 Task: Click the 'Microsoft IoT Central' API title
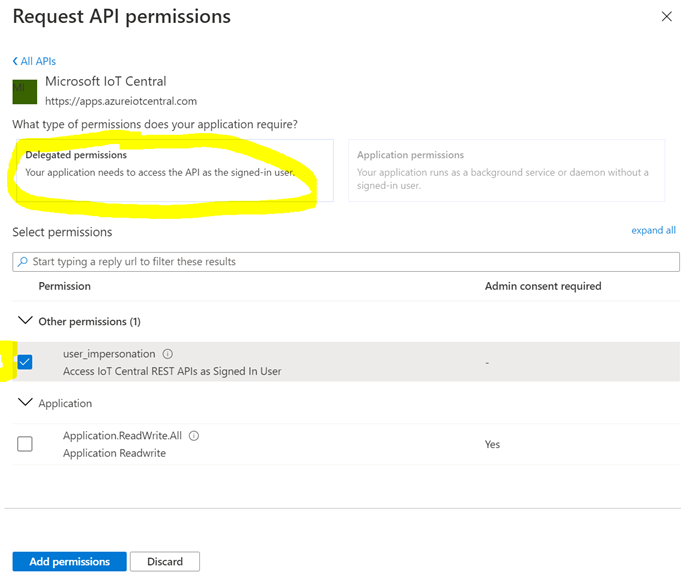point(106,81)
